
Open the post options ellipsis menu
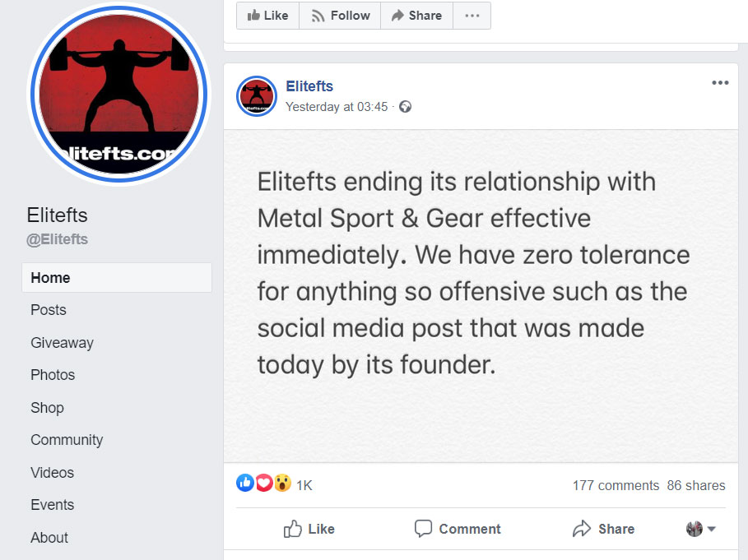[x=720, y=82]
